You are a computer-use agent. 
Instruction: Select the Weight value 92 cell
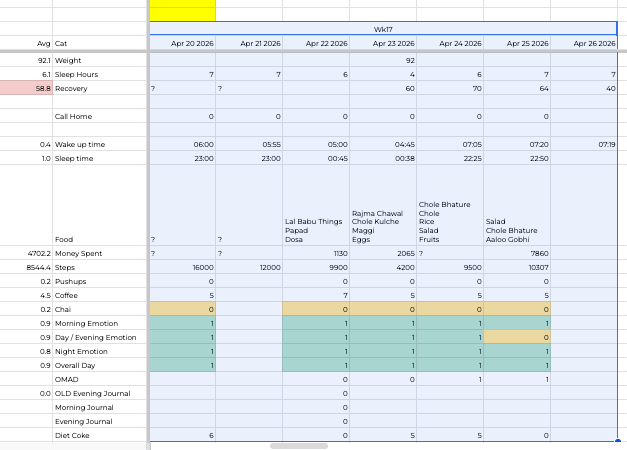click(383, 60)
